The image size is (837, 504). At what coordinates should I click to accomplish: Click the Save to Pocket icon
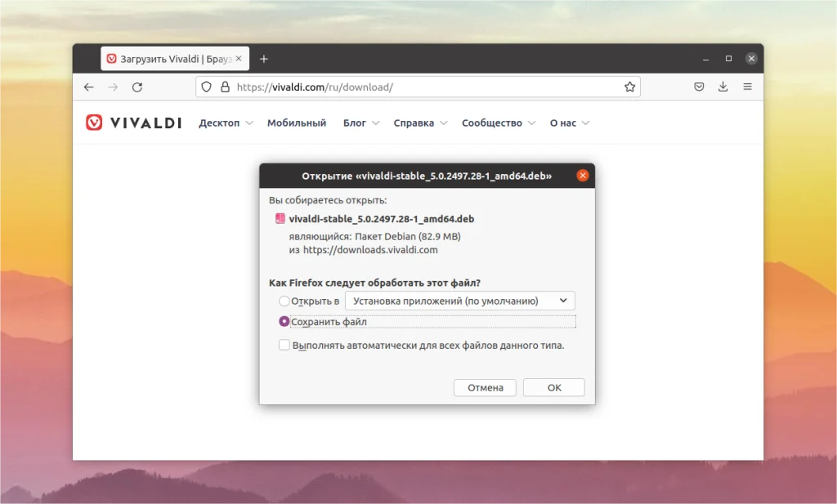699,86
